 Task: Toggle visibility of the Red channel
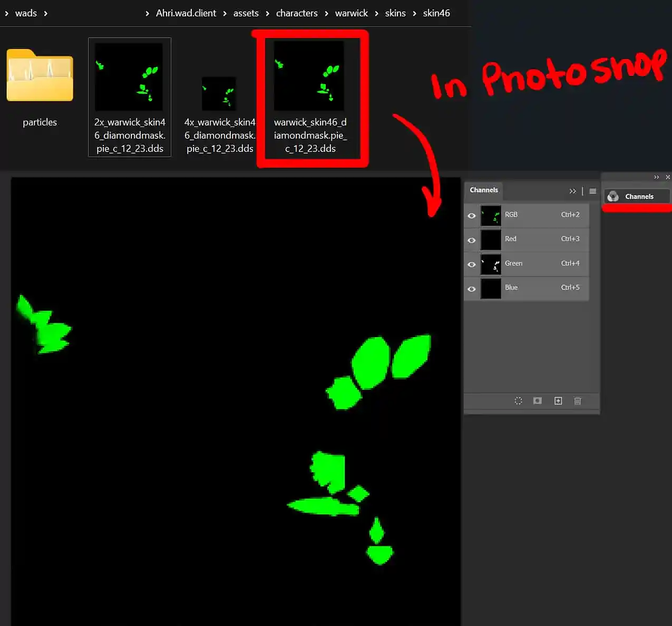(x=471, y=240)
